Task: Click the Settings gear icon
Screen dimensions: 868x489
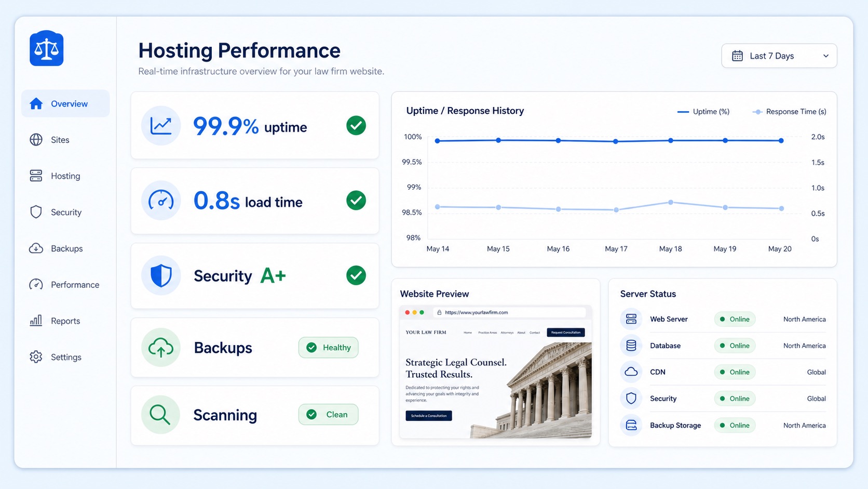Action: click(x=36, y=357)
